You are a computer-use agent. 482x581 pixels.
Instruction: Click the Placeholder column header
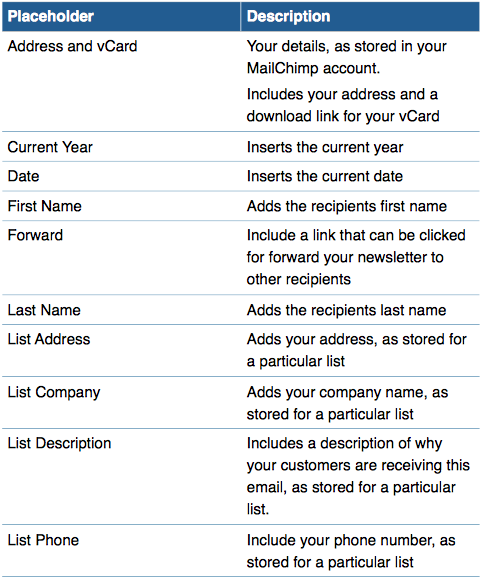coord(50,16)
